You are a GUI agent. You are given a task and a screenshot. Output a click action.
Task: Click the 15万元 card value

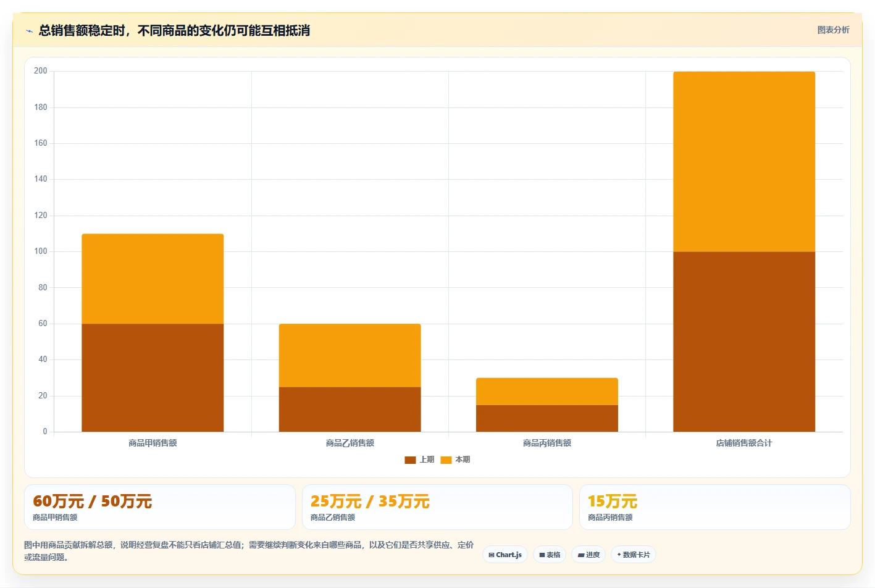[x=613, y=501]
